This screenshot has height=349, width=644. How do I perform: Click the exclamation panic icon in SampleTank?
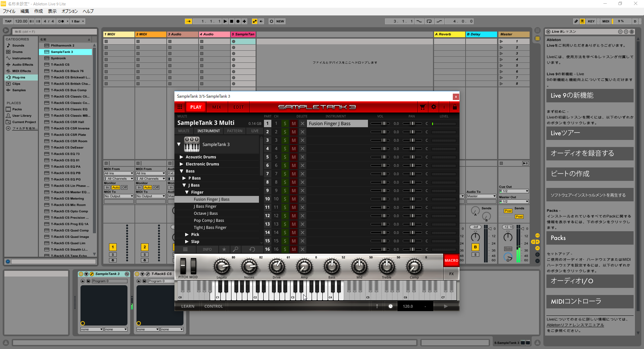(377, 306)
